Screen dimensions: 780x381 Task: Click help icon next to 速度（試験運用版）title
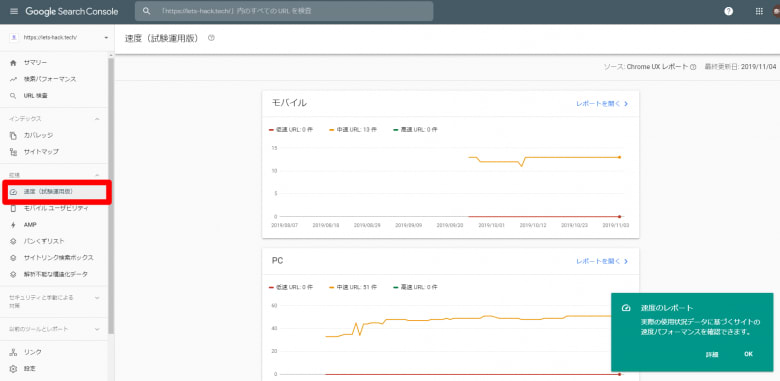coord(211,38)
